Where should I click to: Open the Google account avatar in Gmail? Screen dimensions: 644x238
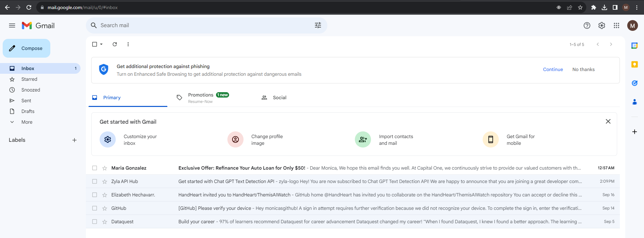click(633, 25)
